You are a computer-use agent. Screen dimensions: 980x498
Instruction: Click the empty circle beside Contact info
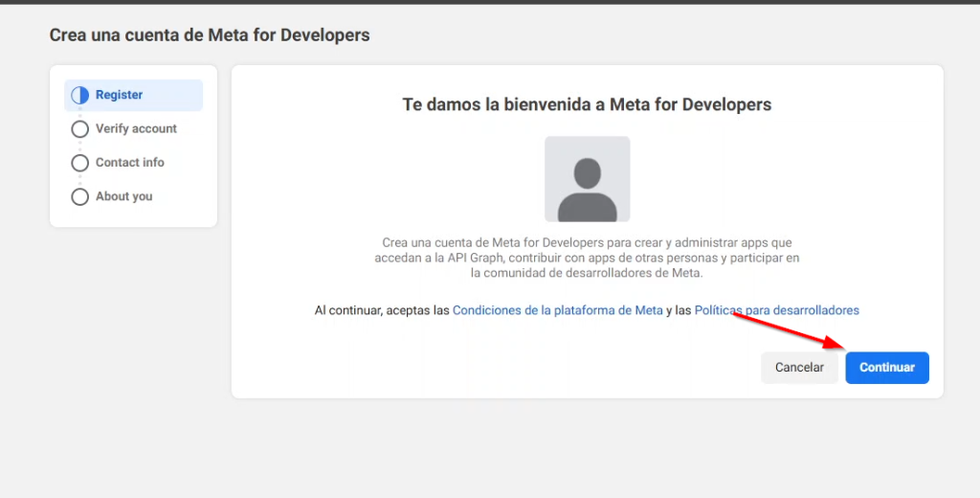coord(80,163)
